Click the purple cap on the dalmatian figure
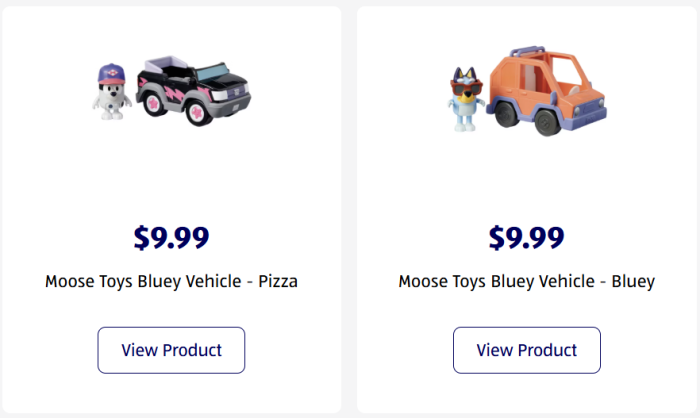The height and width of the screenshot is (418, 700). pyautogui.click(x=109, y=74)
